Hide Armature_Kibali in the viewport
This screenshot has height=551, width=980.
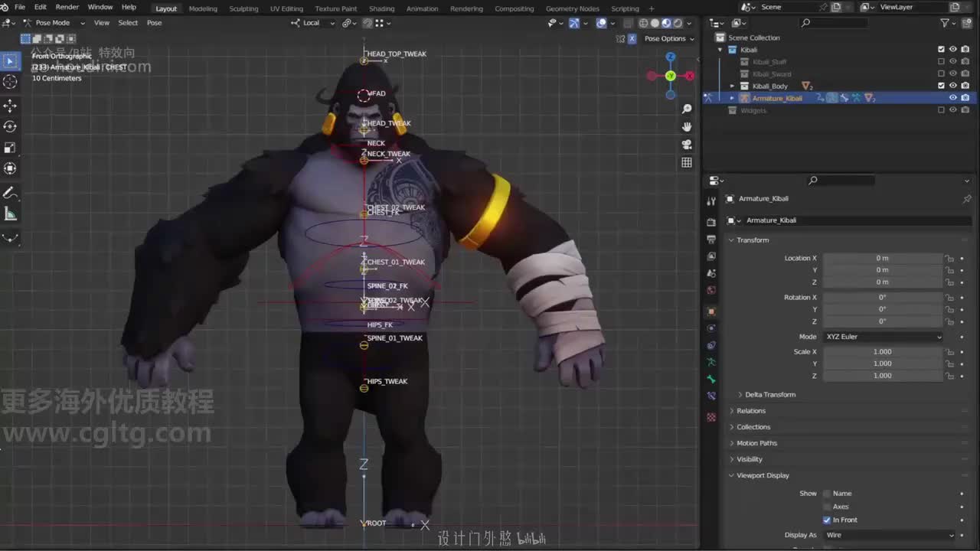pos(953,98)
